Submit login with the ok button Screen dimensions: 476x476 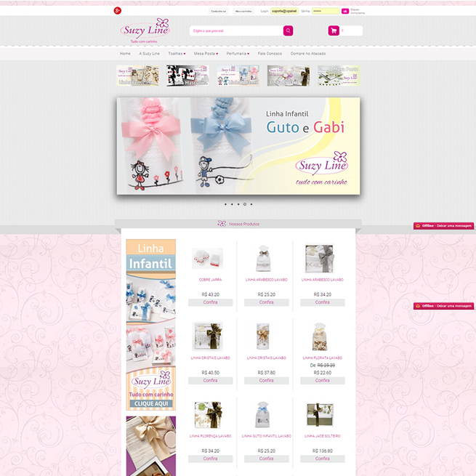[345, 11]
